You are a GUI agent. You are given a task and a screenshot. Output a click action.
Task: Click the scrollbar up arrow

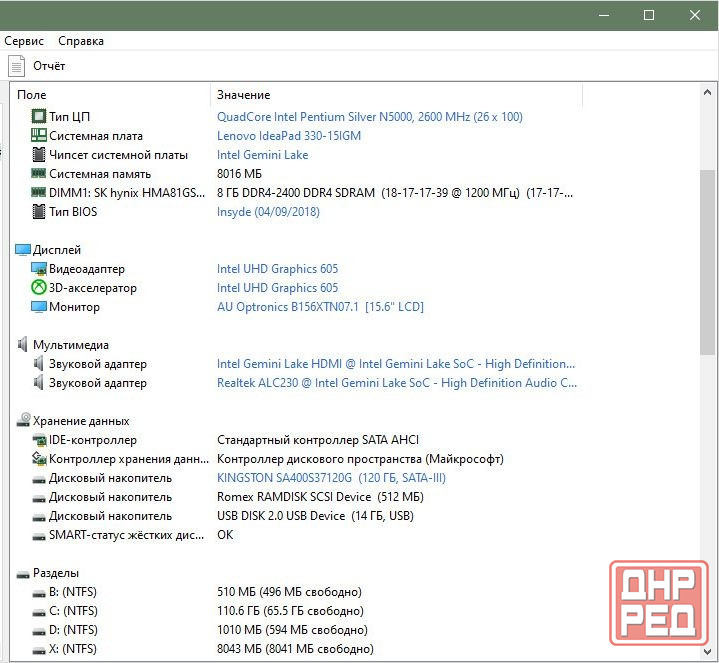[707, 93]
